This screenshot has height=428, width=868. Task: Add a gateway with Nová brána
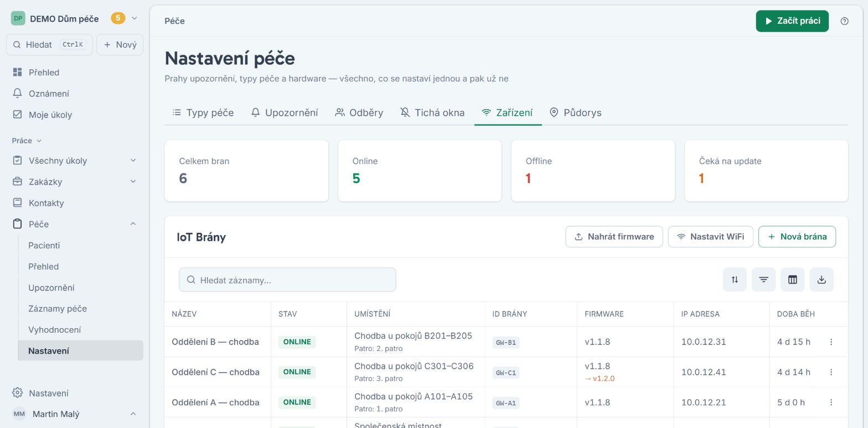tap(797, 236)
